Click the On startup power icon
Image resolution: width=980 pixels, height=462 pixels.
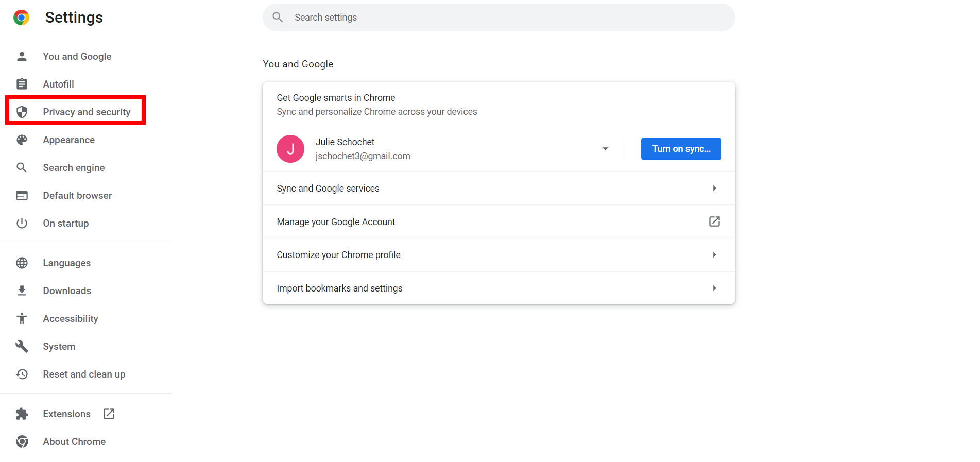22,223
